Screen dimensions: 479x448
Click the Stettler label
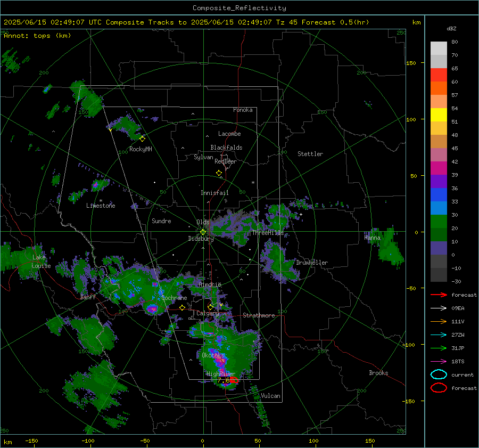coord(310,154)
